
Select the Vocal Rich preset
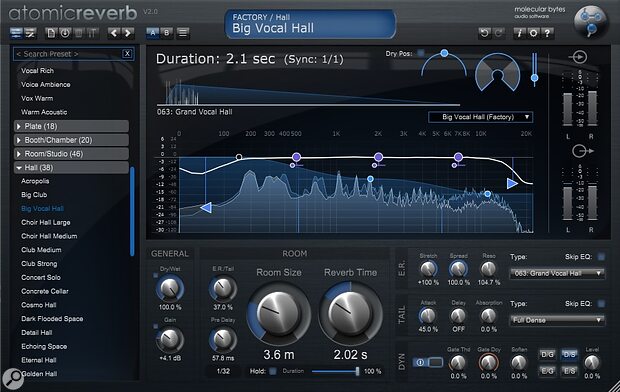[38, 71]
